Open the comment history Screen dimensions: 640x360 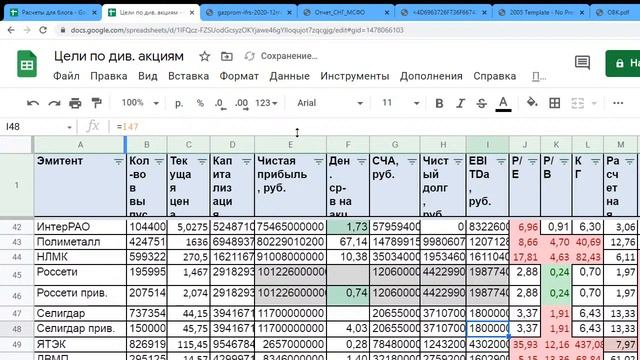tap(582, 62)
